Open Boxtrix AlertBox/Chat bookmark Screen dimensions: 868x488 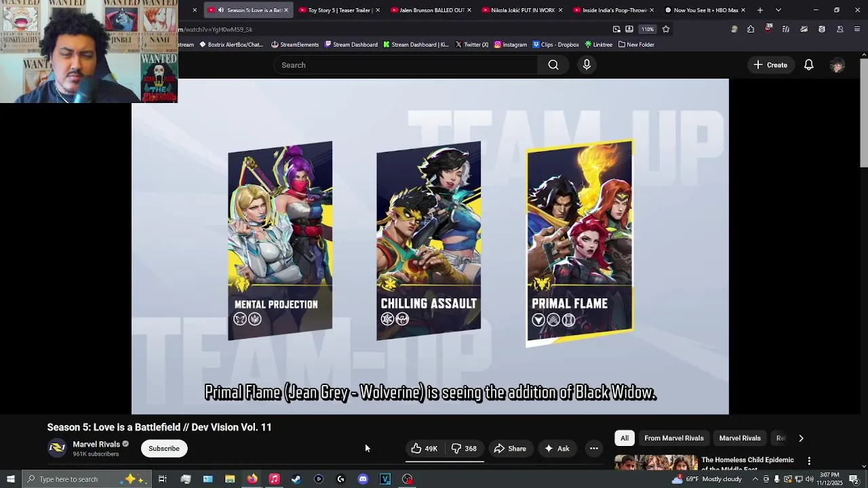[x=231, y=45]
